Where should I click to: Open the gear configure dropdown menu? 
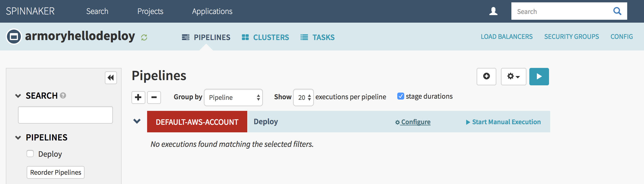point(513,76)
